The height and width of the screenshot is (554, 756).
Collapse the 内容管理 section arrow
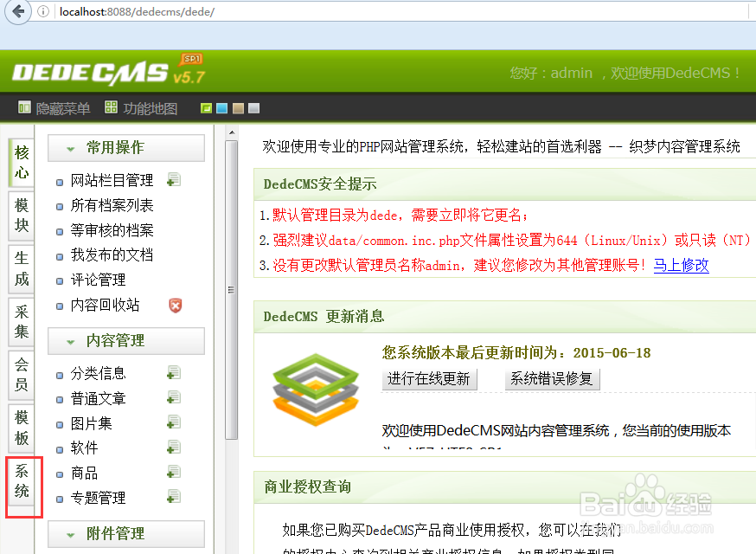pos(71,342)
